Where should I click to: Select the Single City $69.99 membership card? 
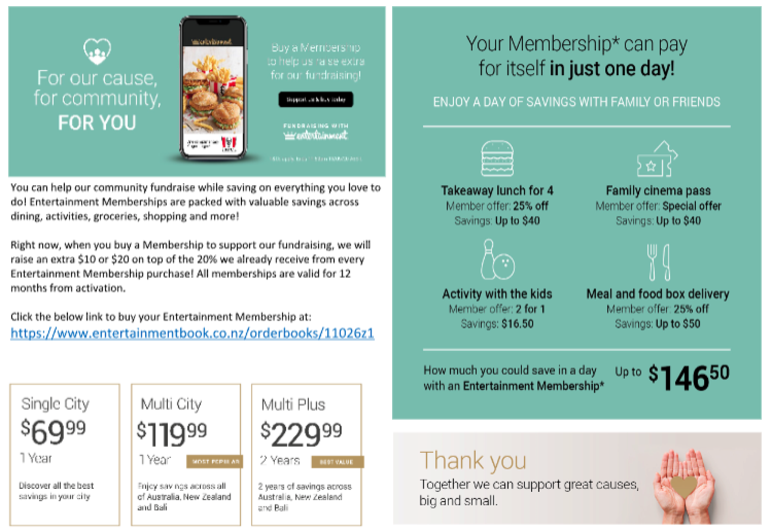coord(64,454)
